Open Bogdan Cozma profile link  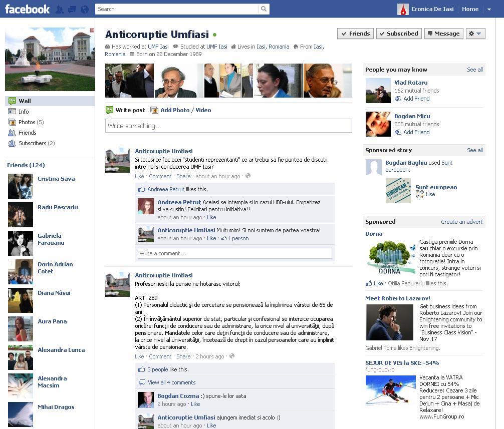178,396
